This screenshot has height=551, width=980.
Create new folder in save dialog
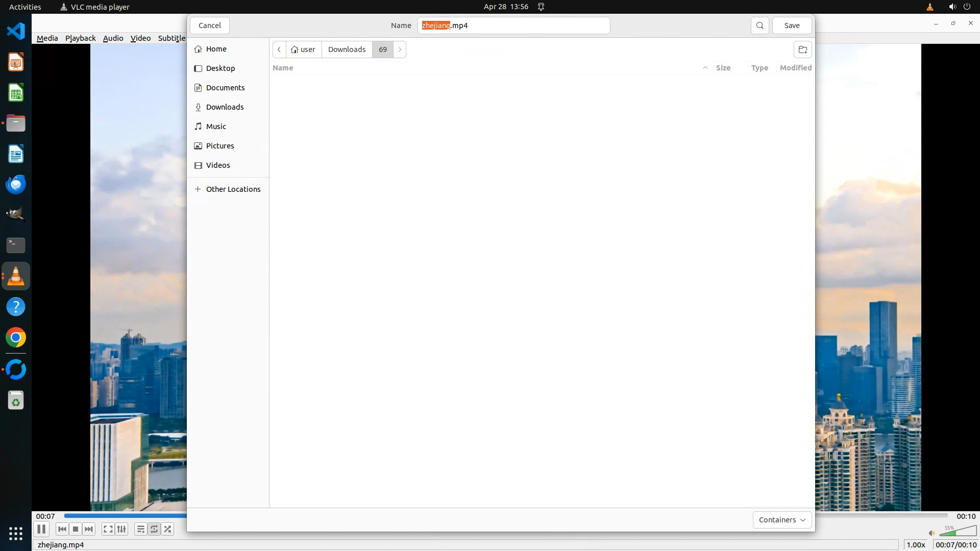[x=802, y=49]
